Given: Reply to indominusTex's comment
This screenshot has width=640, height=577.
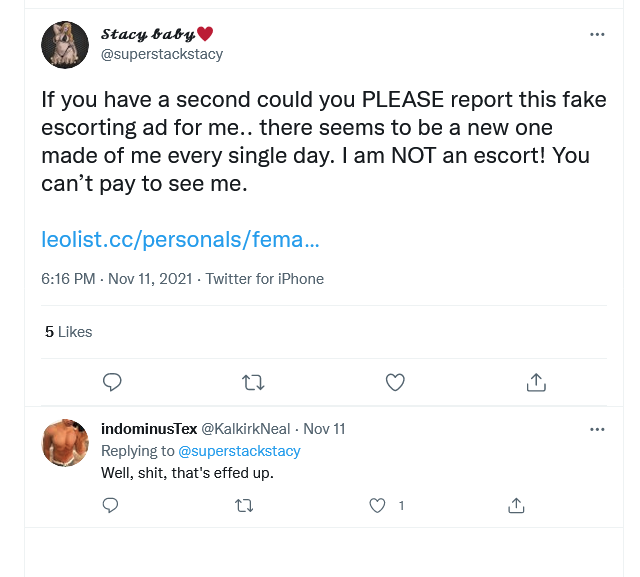Looking at the screenshot, I should click(112, 505).
